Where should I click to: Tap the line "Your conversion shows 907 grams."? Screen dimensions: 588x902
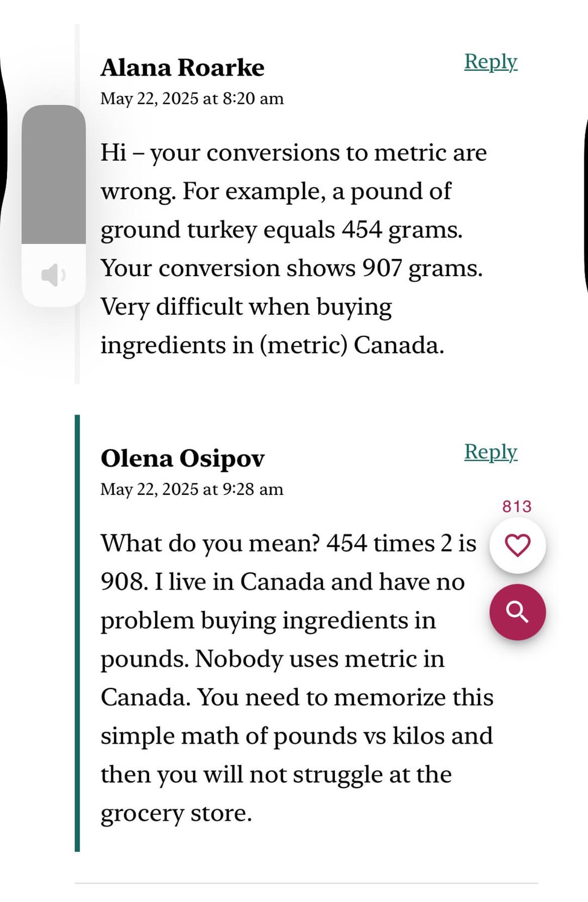pos(291,268)
